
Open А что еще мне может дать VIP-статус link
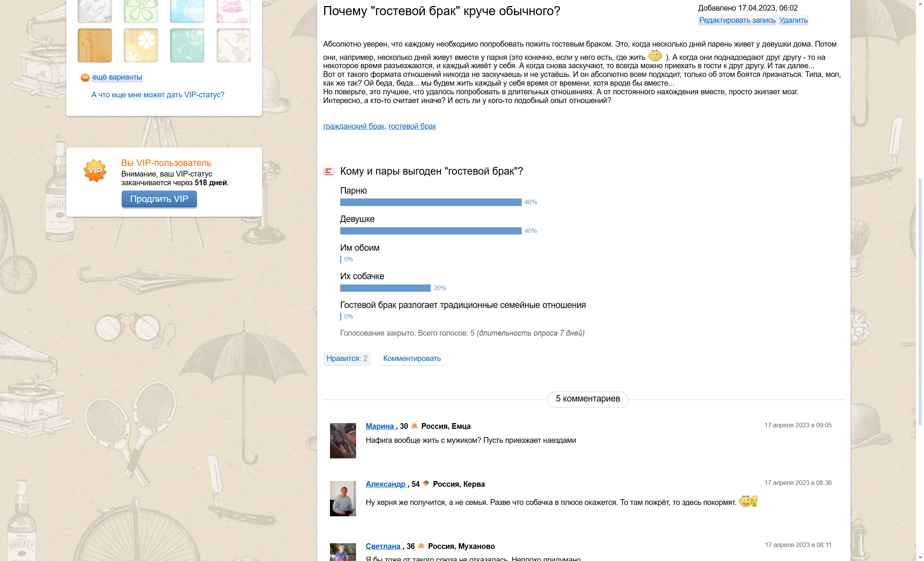tap(158, 95)
